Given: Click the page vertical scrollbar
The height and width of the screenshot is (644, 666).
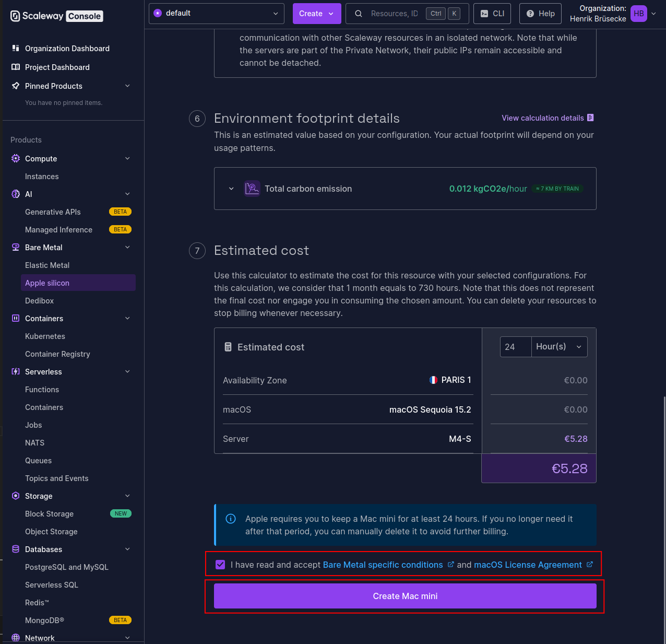Looking at the screenshot, I should 664,520.
